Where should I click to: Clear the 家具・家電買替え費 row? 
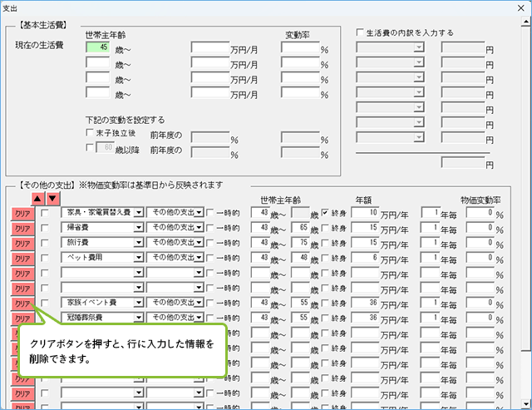point(22,214)
